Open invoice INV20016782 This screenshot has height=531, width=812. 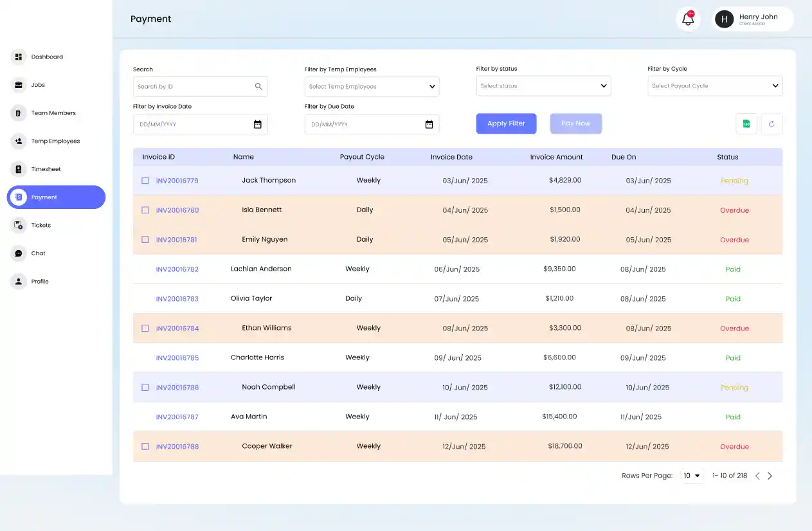coord(177,269)
